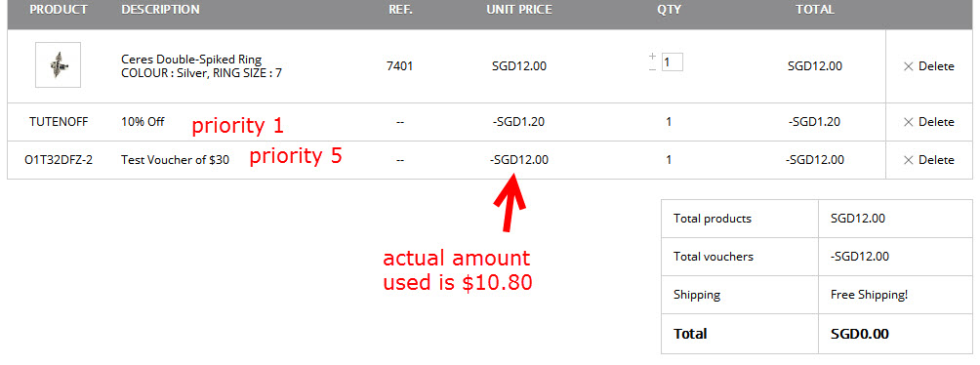Click the UNIT PRICE column header
Screen dimensions: 980x365
[519, 10]
